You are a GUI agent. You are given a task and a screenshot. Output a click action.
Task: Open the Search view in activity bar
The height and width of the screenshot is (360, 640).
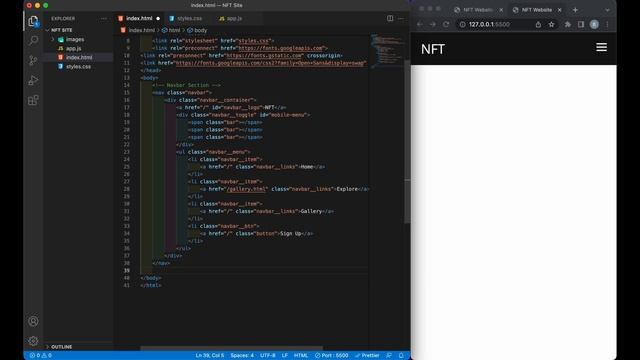pyautogui.click(x=33, y=40)
